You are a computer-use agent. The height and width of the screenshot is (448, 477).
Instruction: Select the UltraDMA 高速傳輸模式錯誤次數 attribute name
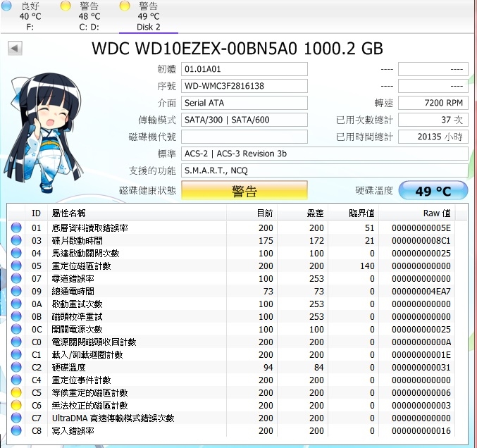[113, 418]
